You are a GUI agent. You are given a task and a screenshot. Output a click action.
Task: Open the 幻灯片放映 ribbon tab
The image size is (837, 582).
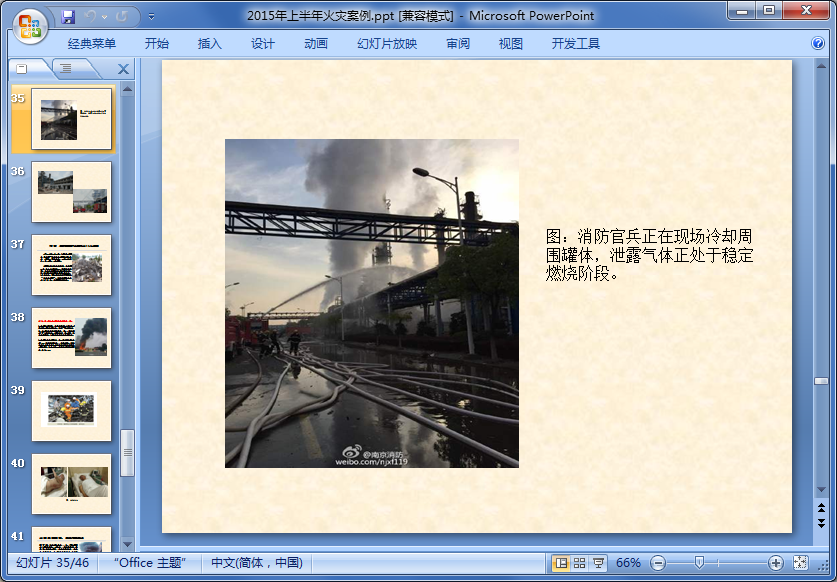coord(387,43)
